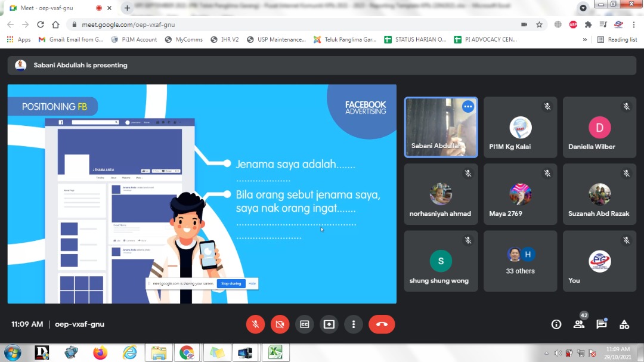Image resolution: width=644 pixels, height=362 pixels.
Task: Click Stop sharing button in presentation
Action: click(231, 283)
